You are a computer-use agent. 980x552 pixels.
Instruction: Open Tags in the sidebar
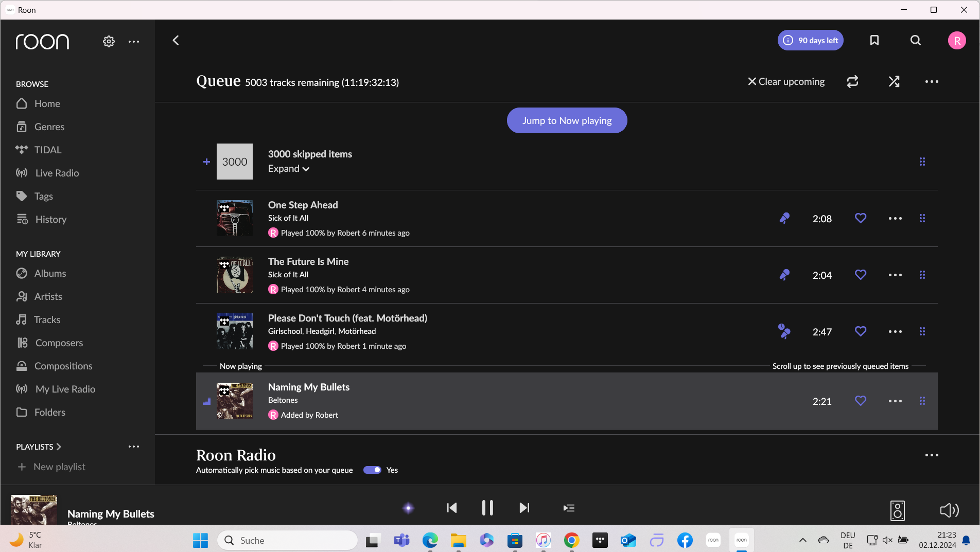coord(34,196)
